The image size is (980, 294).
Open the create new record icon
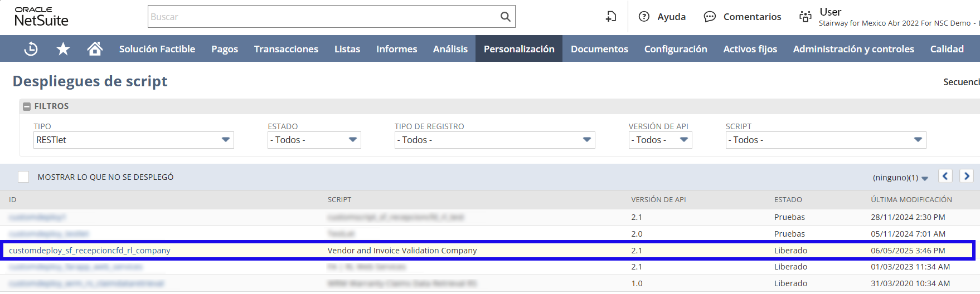(611, 17)
